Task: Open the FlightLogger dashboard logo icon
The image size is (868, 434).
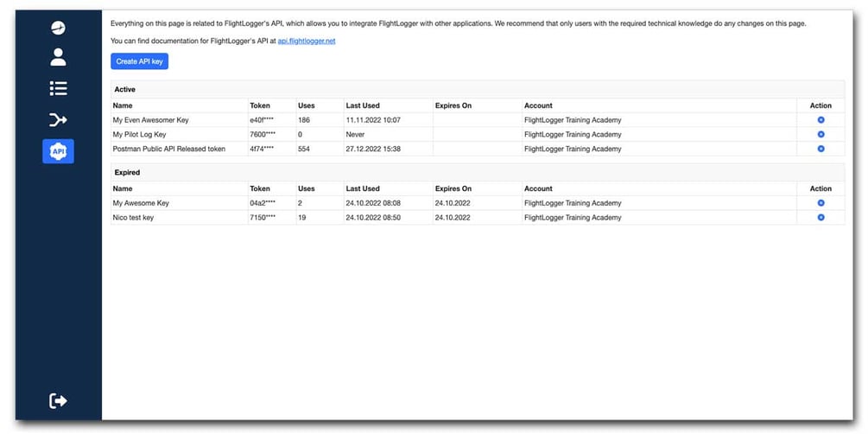Action: coord(58,27)
